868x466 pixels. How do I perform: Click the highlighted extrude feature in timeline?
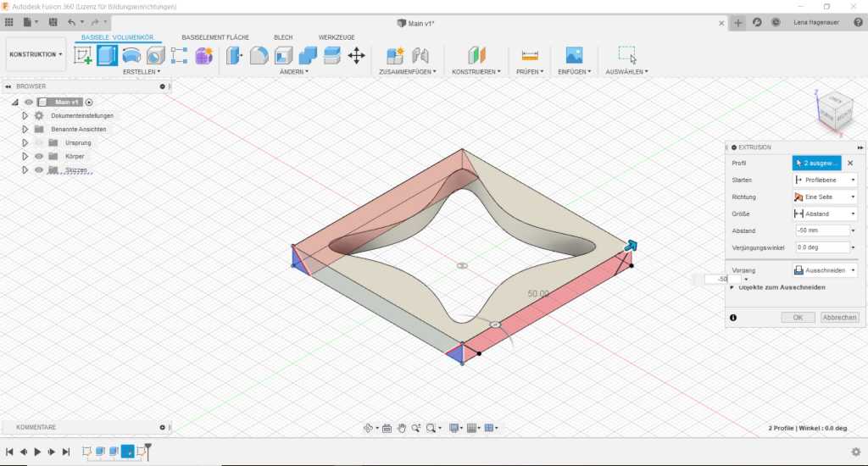coord(127,452)
